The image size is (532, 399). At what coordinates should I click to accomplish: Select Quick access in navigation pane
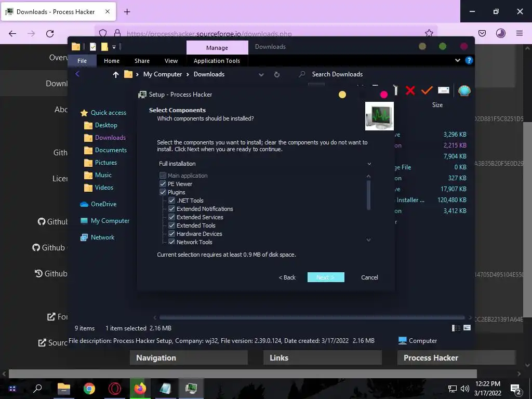pyautogui.click(x=108, y=113)
